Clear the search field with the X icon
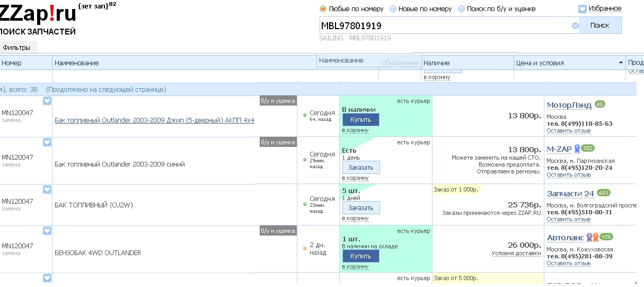Screen dimensions: 644x287 tap(575, 25)
